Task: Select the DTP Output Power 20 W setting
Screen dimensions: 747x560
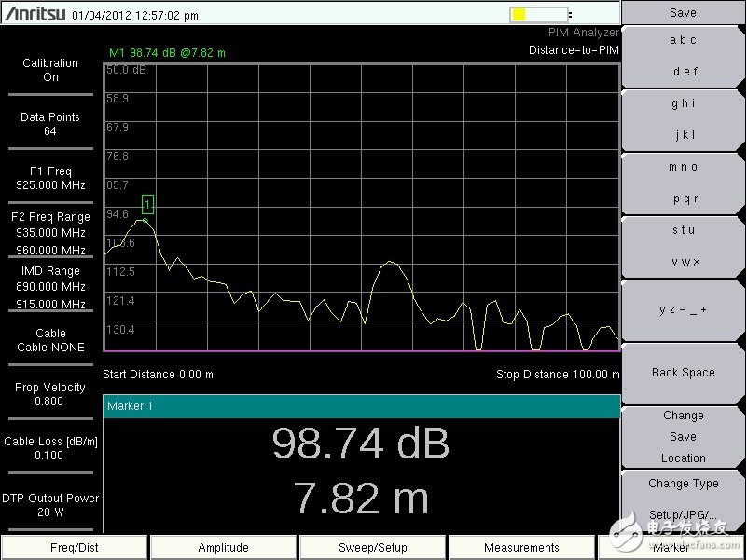Action: pos(50,505)
